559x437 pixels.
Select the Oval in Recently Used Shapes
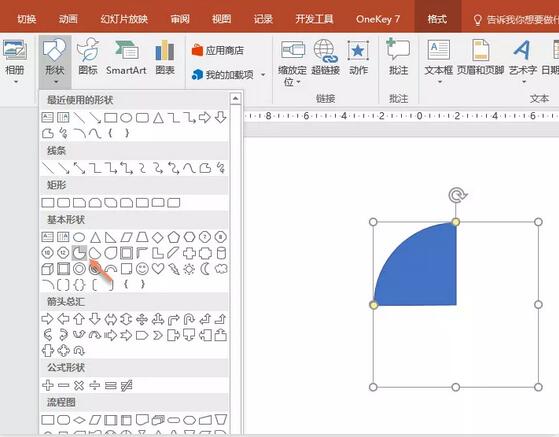coord(126,118)
